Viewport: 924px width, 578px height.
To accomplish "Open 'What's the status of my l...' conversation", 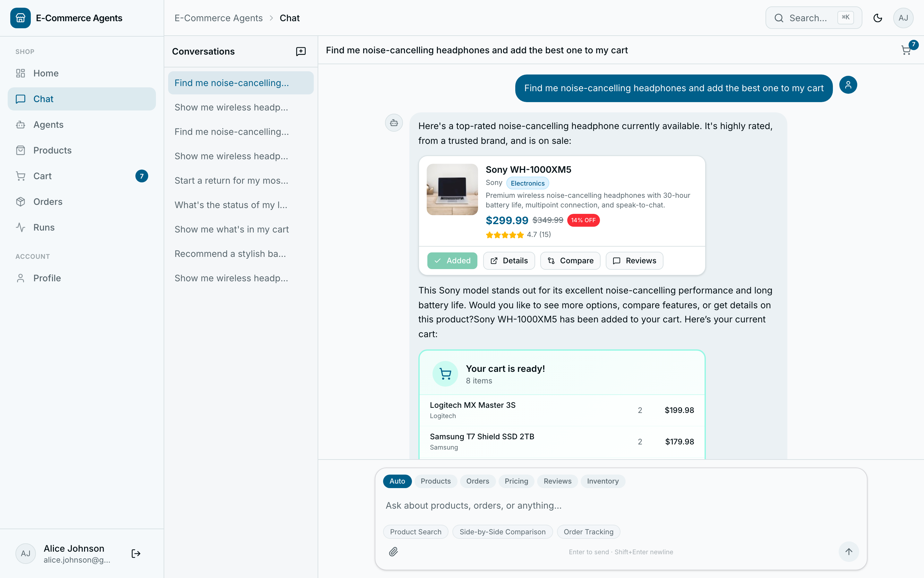I will click(241, 205).
